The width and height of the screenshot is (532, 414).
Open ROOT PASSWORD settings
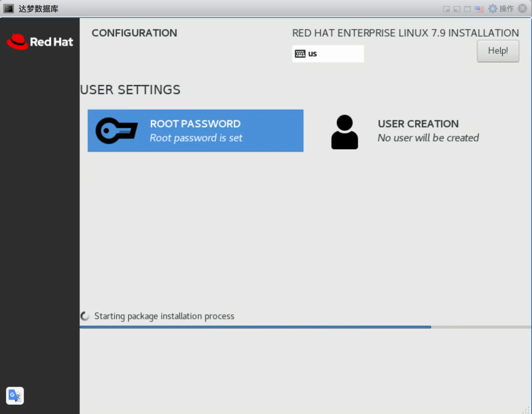coord(195,131)
